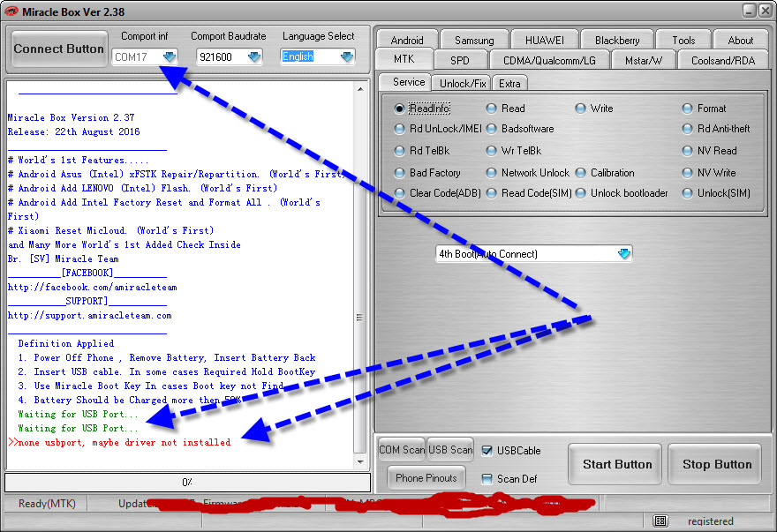Image resolution: width=777 pixels, height=532 pixels.
Task: Select Rd TelBk radio option
Action: (422, 151)
